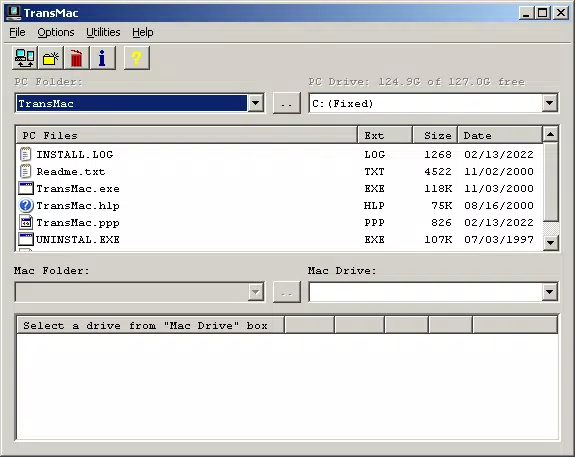Click the Readme.txt file name

[71, 171]
